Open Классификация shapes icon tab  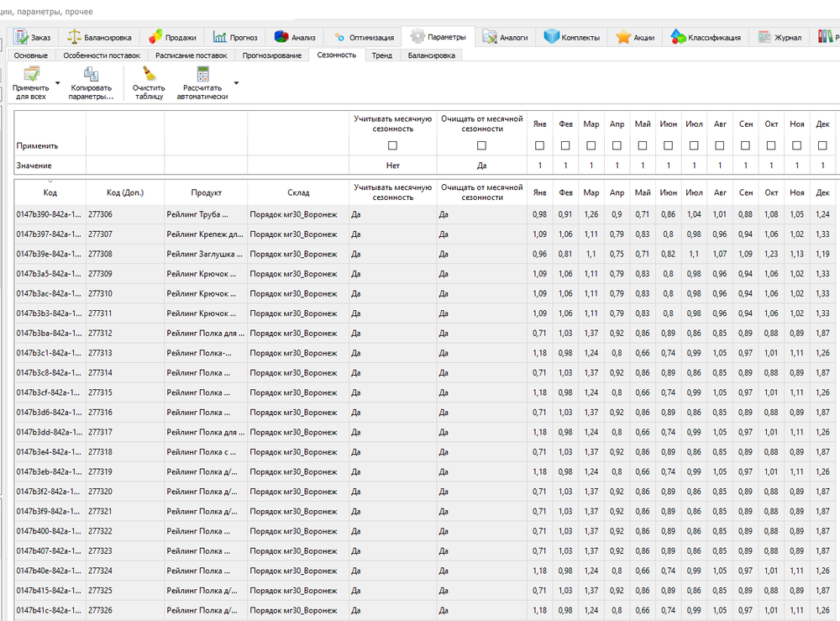pos(678,37)
